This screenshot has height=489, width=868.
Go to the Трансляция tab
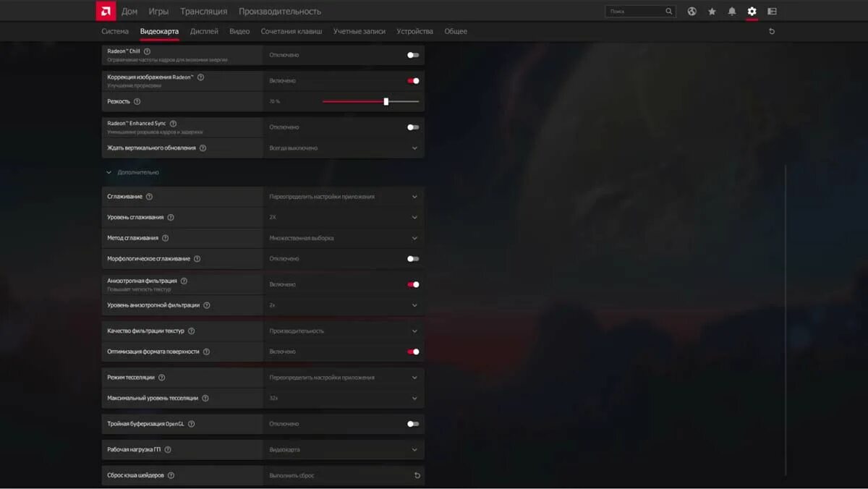click(203, 12)
